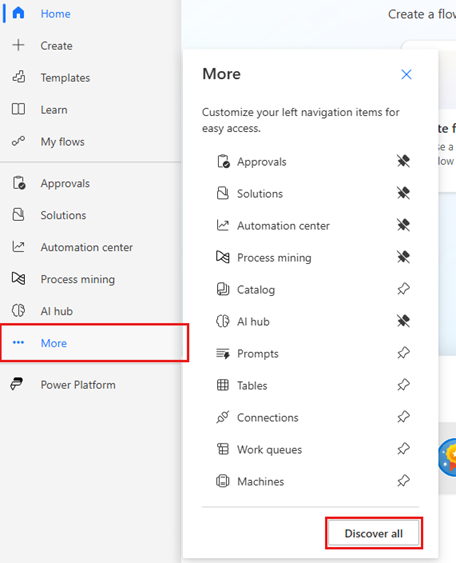Close the More panel
Viewport: 456px width, 563px height.
(x=406, y=74)
